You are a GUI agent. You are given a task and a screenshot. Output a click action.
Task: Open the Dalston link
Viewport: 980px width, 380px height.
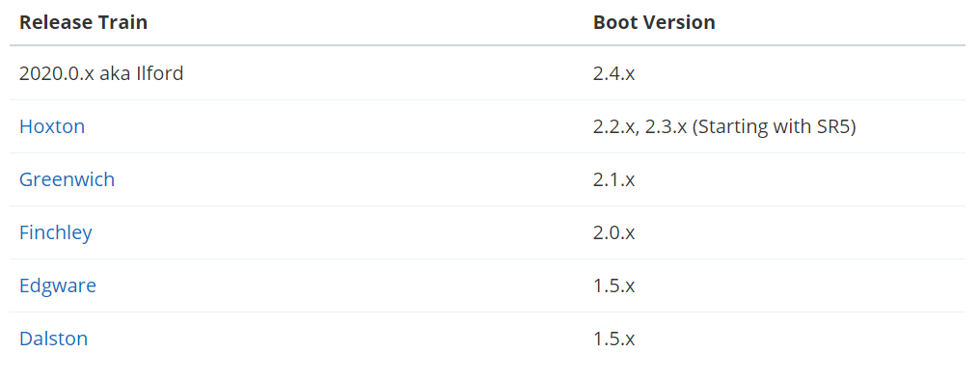[53, 339]
